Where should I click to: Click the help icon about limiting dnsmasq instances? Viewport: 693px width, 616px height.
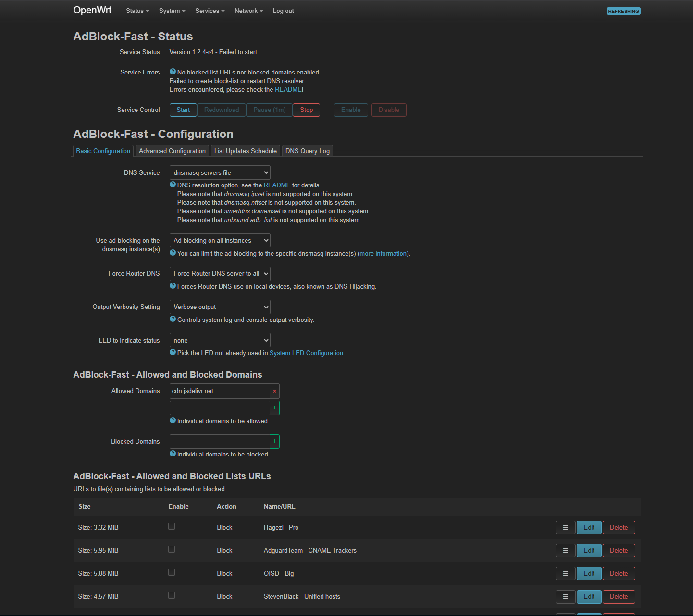[x=173, y=253]
